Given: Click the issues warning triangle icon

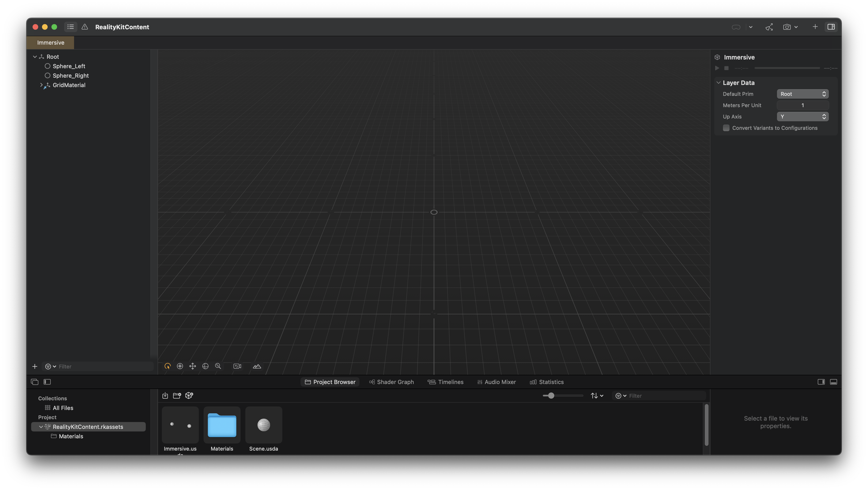Looking at the screenshot, I should (x=85, y=27).
